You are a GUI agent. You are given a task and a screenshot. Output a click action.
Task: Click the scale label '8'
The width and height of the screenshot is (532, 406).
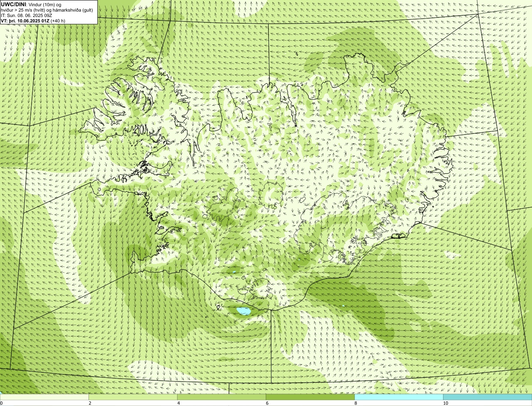(355, 403)
